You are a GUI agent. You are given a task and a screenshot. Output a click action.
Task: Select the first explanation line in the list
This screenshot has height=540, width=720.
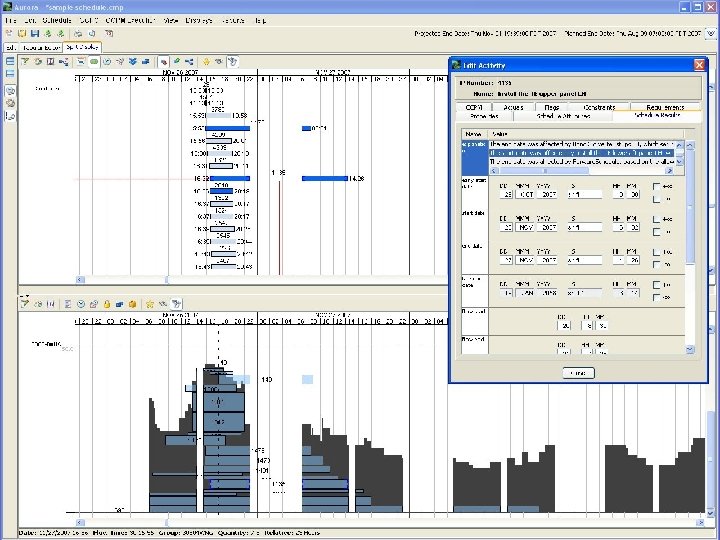coord(581,144)
